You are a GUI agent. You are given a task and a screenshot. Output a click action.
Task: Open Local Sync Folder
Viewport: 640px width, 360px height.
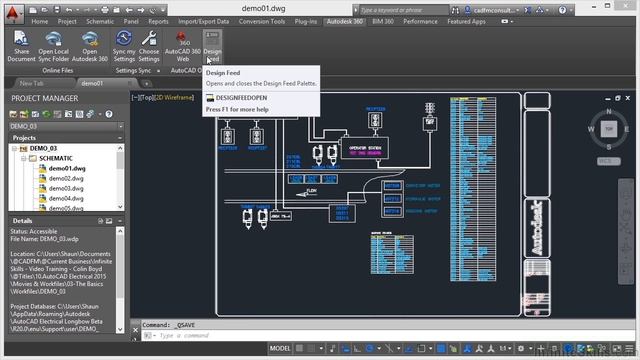[53, 46]
